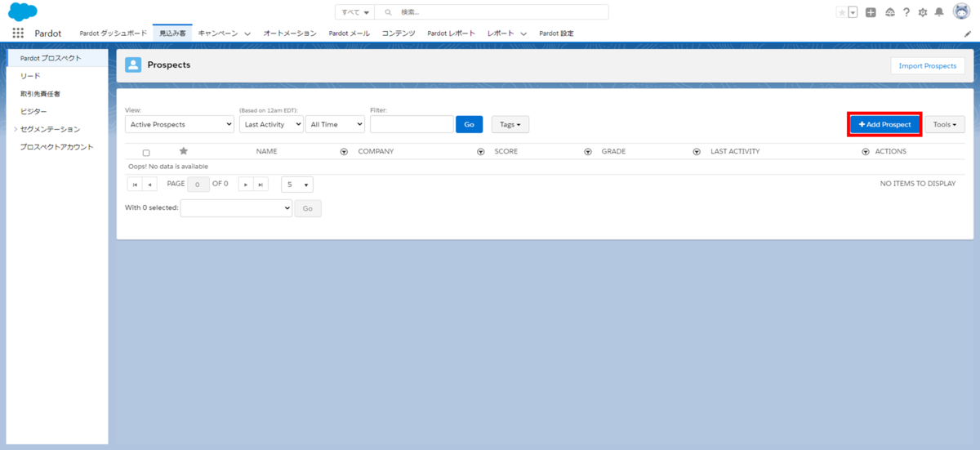Click the Salesforce cloud logo
980x450 pixels.
23,12
